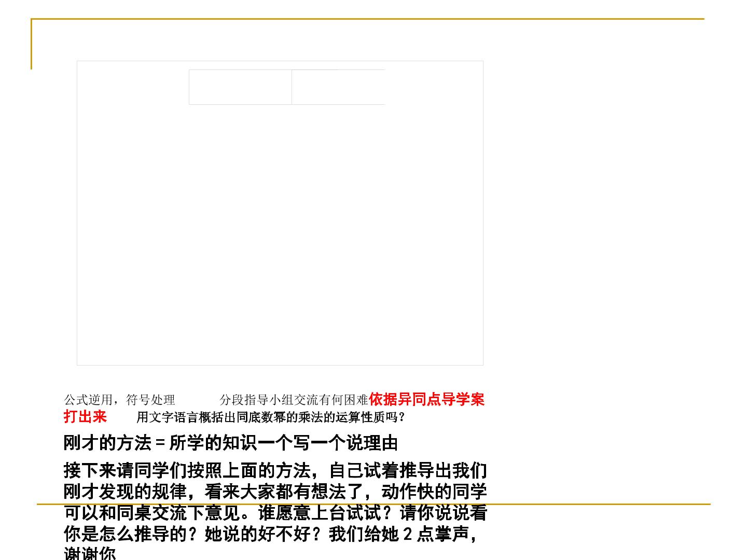Click the line starting '你是怎么推导的'
Viewport: 747px width, 560px height.
[271, 534]
